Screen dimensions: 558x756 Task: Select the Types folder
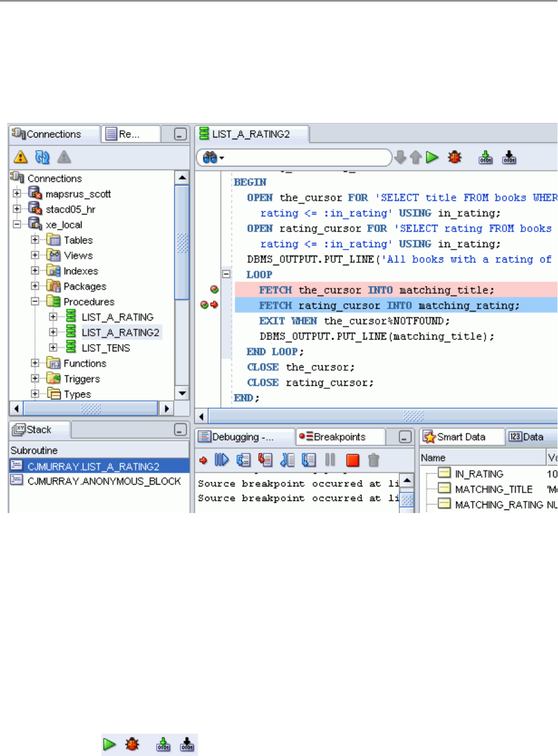pos(77,394)
